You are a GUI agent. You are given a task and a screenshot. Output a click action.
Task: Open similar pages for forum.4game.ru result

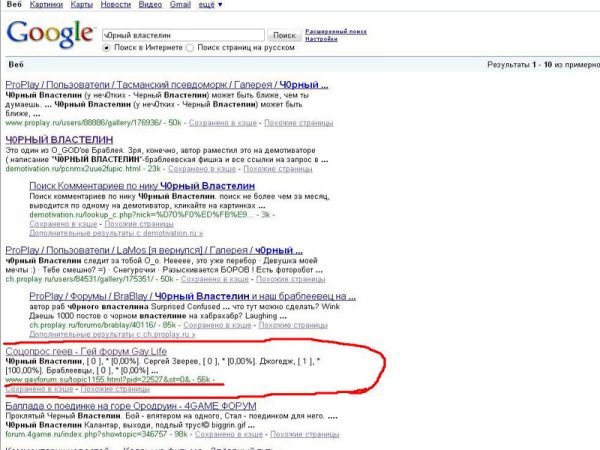coord(305,434)
